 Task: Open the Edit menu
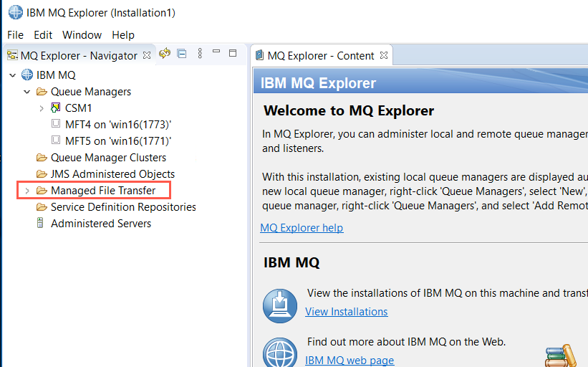click(x=43, y=35)
